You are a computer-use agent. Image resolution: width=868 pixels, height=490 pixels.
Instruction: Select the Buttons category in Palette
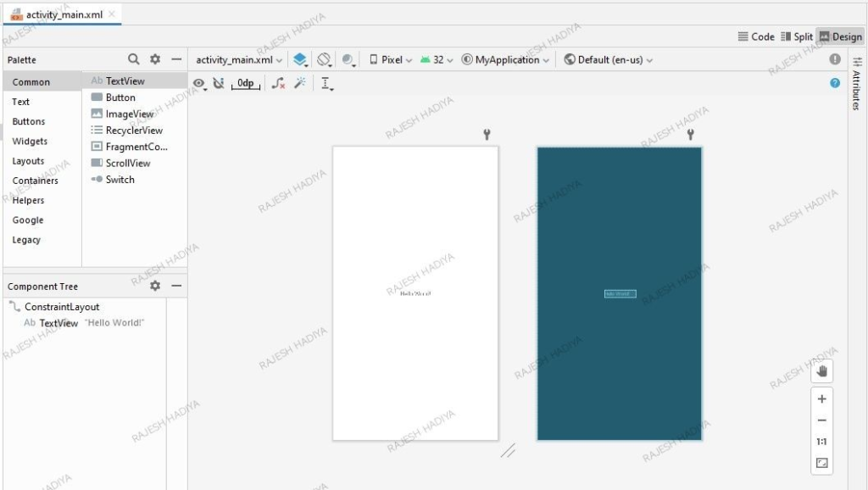[30, 121]
